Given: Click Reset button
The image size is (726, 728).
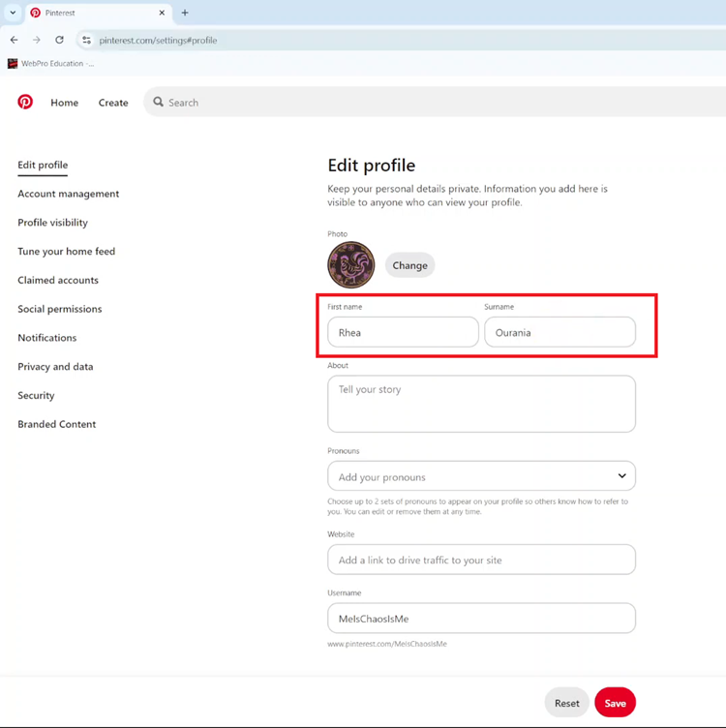Looking at the screenshot, I should tap(567, 703).
